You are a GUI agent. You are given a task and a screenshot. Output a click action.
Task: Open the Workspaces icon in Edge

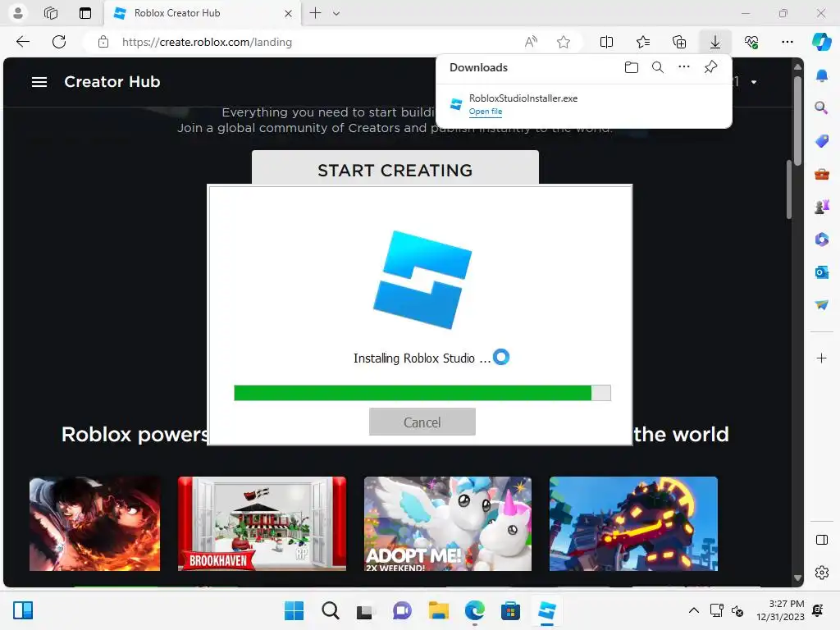(x=51, y=13)
